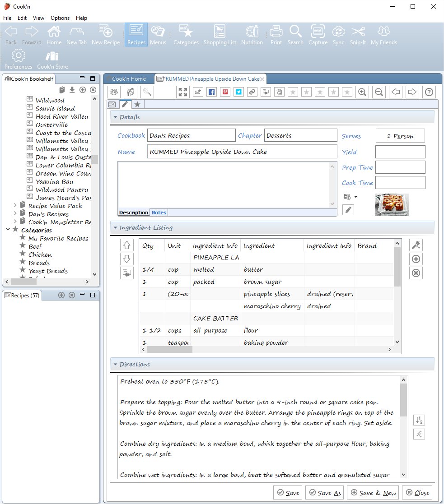
Task: Switch to the Notes tab
Action: pos(159,213)
